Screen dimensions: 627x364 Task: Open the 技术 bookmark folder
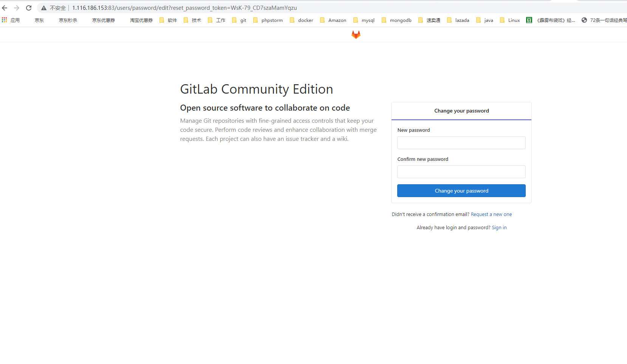(x=192, y=20)
